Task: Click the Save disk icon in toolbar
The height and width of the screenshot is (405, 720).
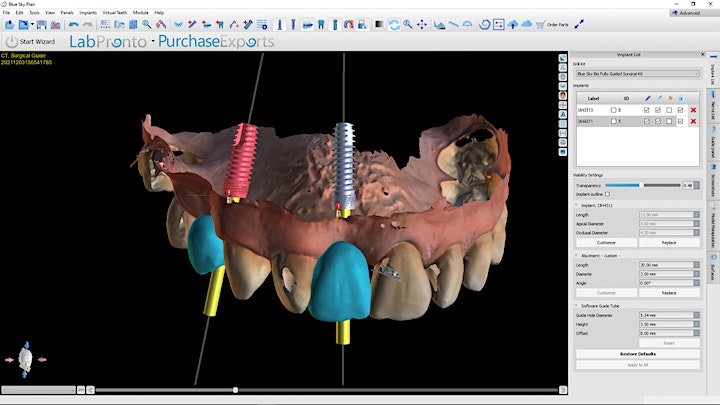Action: (41, 25)
